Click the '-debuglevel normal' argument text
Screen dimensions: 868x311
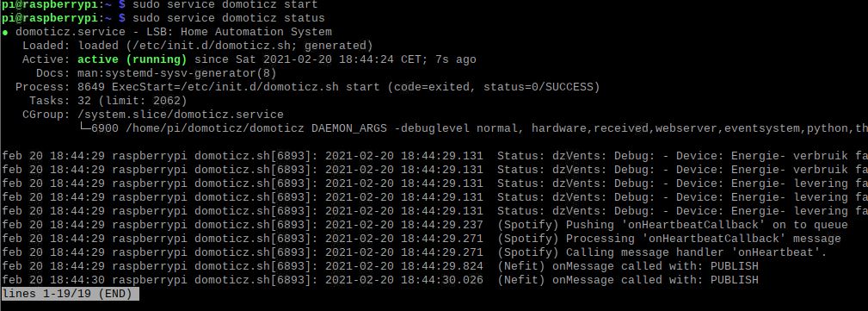tap(455, 128)
